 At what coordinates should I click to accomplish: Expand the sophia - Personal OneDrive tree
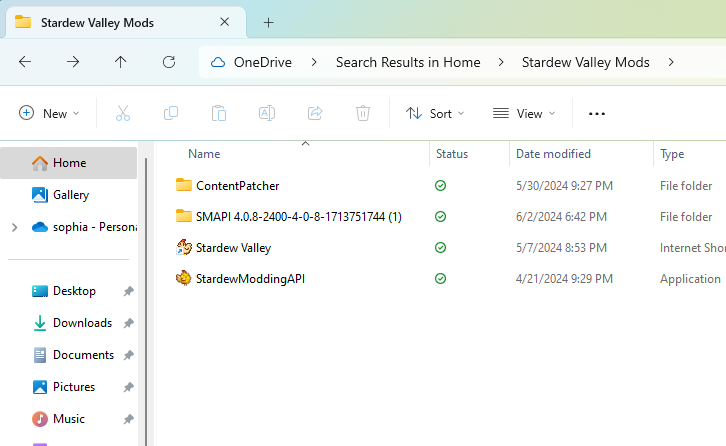pyautogui.click(x=14, y=227)
